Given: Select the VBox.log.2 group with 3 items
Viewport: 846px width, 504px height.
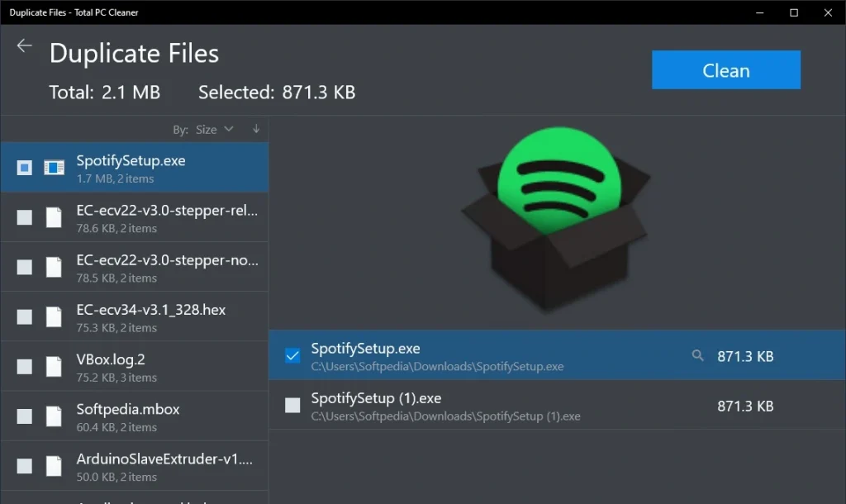Looking at the screenshot, I should (135, 366).
